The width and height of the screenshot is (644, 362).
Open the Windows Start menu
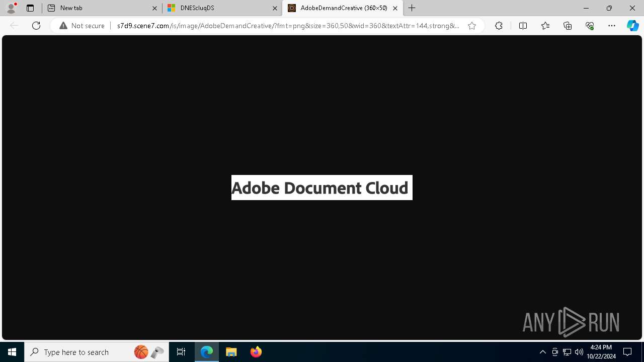[x=12, y=352]
